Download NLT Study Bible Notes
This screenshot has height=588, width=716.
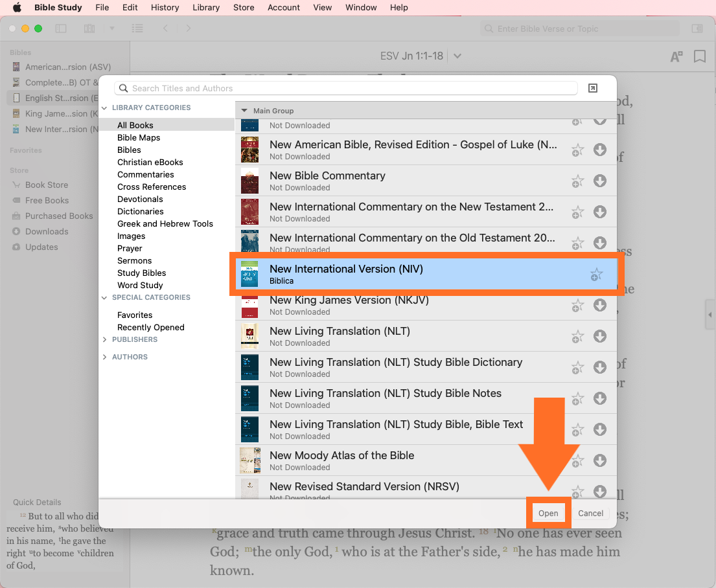pos(599,398)
